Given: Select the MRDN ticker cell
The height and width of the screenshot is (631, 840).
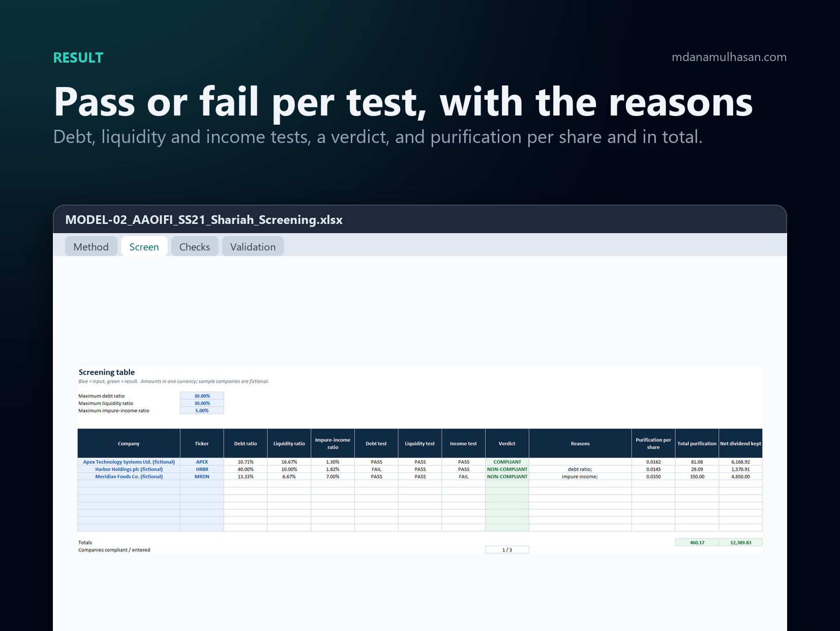Looking at the screenshot, I should (202, 477).
